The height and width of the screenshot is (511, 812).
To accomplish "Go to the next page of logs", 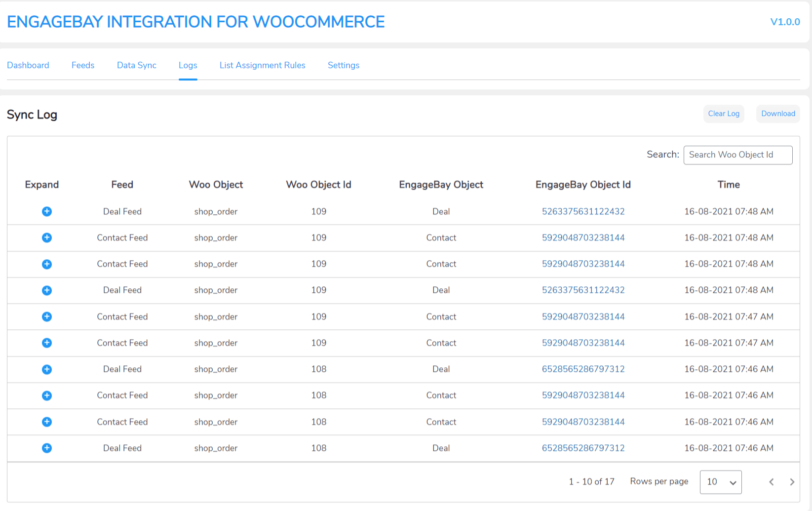I will coord(792,481).
